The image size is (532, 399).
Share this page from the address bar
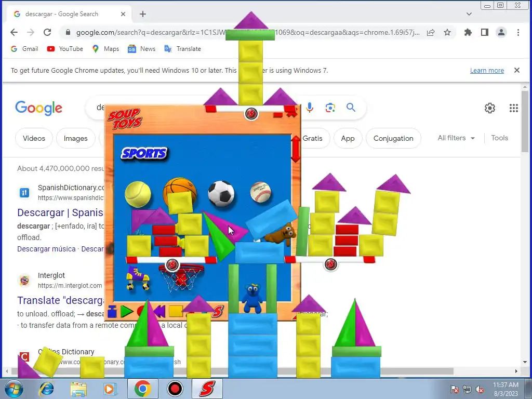[431, 33]
